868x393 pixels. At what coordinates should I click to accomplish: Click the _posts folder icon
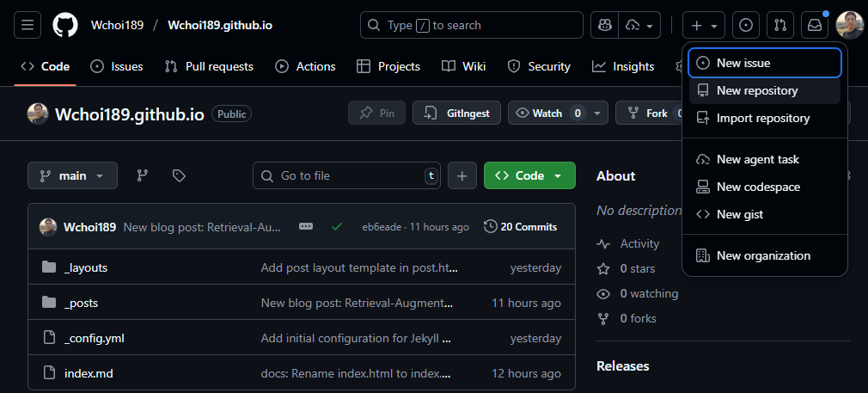[x=49, y=303]
